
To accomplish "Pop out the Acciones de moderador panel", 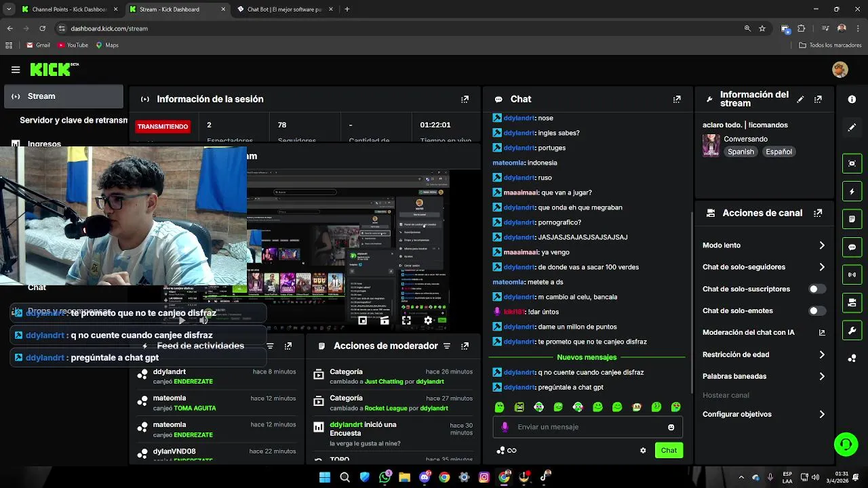I will coord(465,346).
